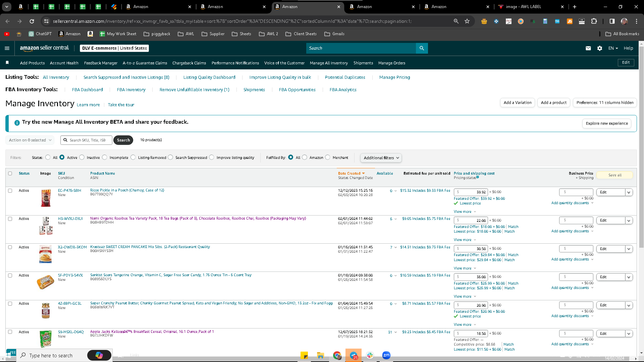Open Edit dropdown arrow for Numi Rooibos row
Image resolution: width=644 pixels, height=362 pixels.
click(629, 220)
